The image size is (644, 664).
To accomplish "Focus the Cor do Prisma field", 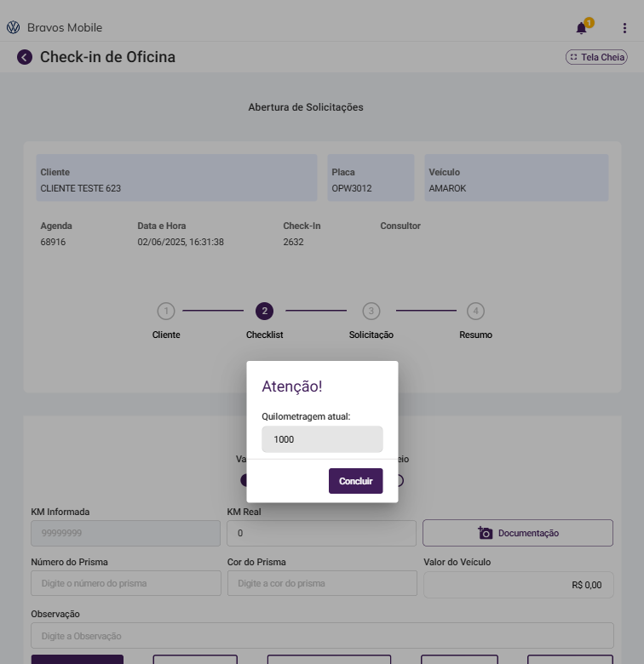I will coord(322,583).
